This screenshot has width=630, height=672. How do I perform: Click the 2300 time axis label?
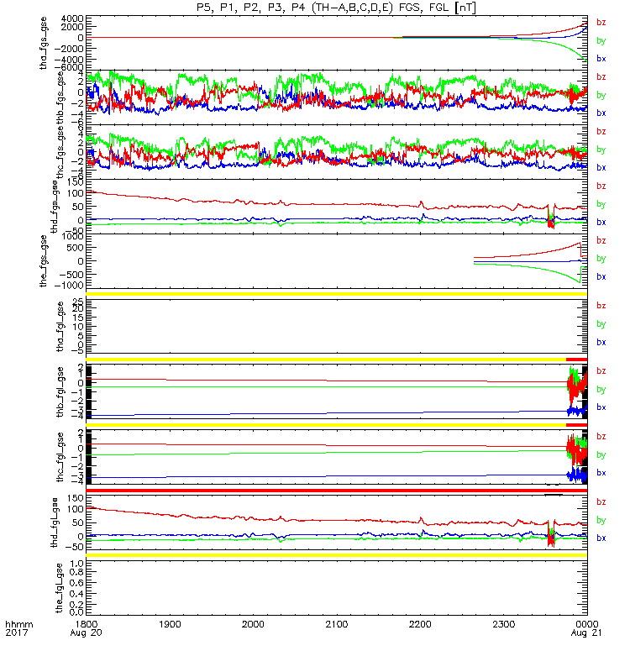coord(503,624)
